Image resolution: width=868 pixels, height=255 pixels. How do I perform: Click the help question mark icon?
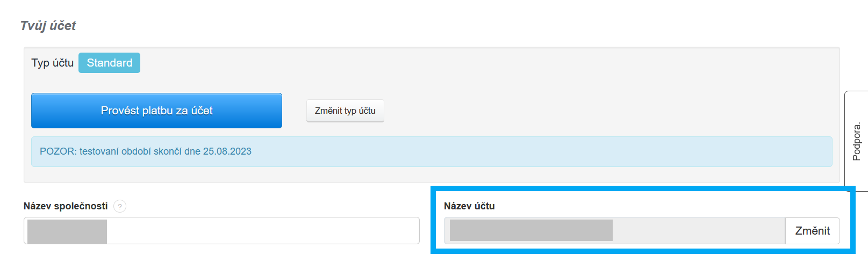(x=120, y=206)
